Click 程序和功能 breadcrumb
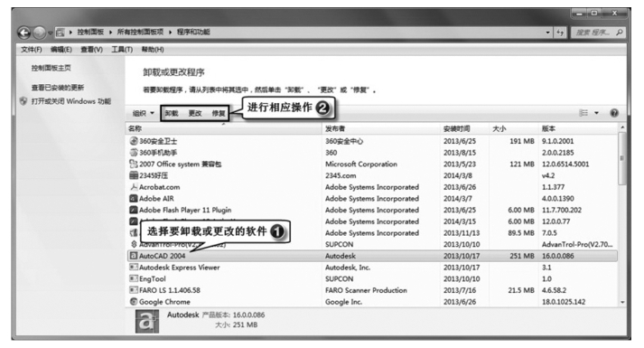The image size is (644, 348). coord(193,32)
